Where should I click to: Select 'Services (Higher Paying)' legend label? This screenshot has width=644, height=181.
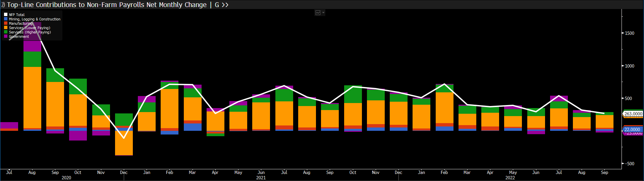(x=30, y=32)
